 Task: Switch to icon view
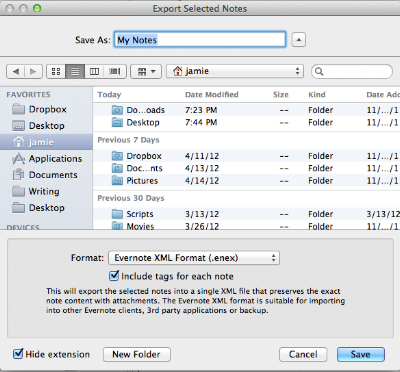coord(56,71)
